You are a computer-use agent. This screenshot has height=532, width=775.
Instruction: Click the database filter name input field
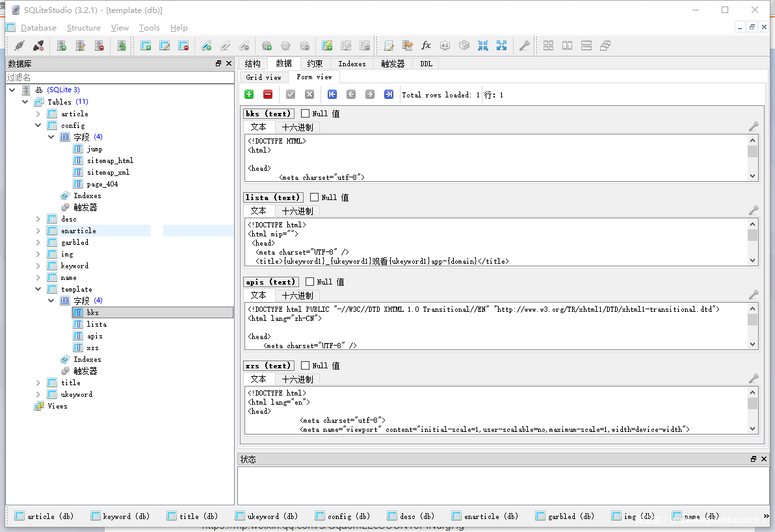[120, 77]
